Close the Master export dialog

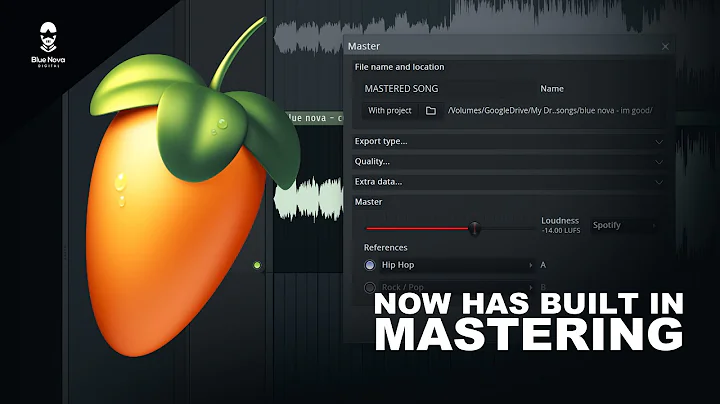(665, 46)
